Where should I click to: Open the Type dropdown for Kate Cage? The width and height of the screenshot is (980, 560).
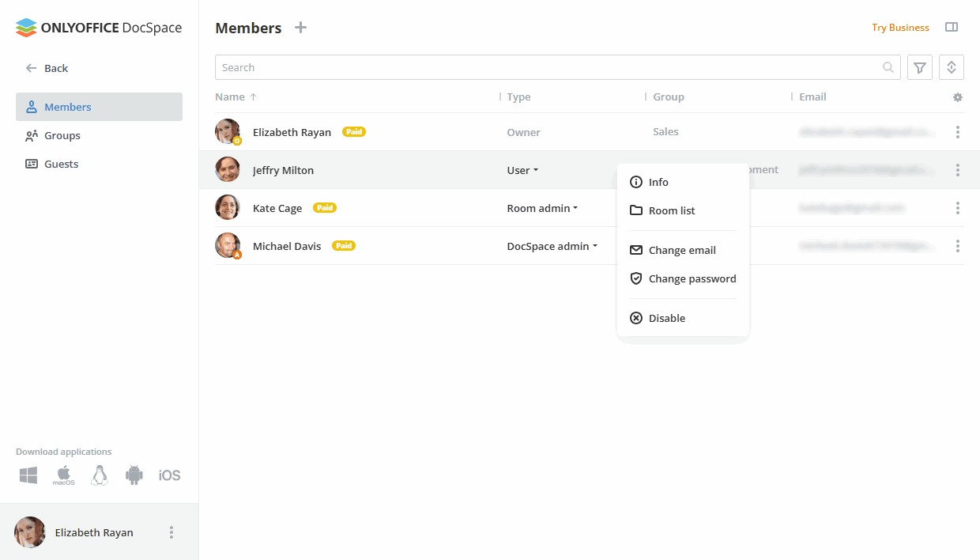coord(542,208)
